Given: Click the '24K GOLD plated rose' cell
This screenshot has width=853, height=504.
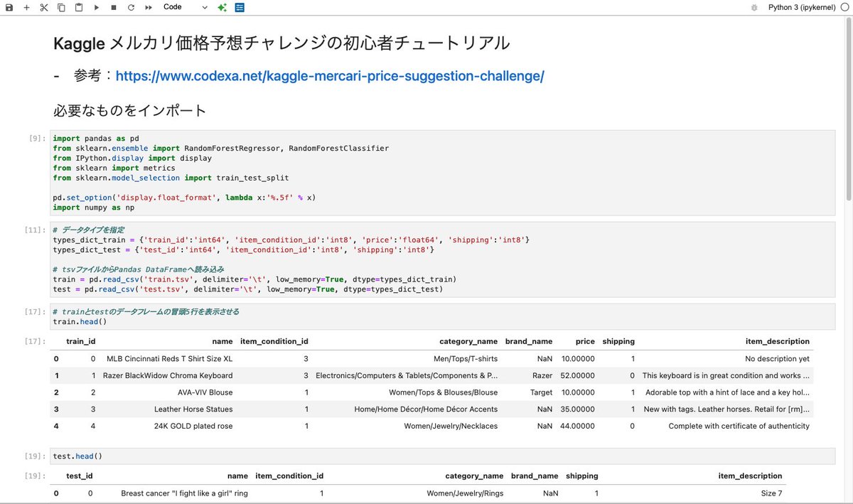Looking at the screenshot, I should (x=193, y=426).
